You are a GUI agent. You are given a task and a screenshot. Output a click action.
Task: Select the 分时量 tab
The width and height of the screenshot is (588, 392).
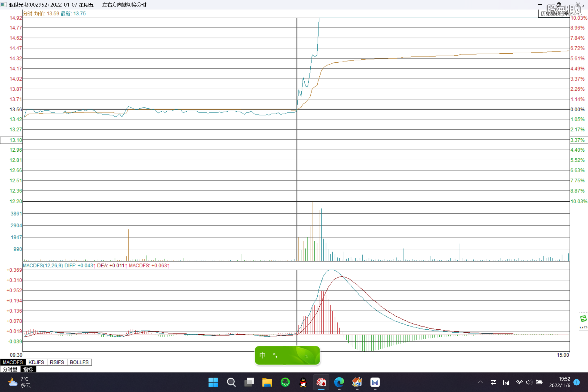point(10,369)
